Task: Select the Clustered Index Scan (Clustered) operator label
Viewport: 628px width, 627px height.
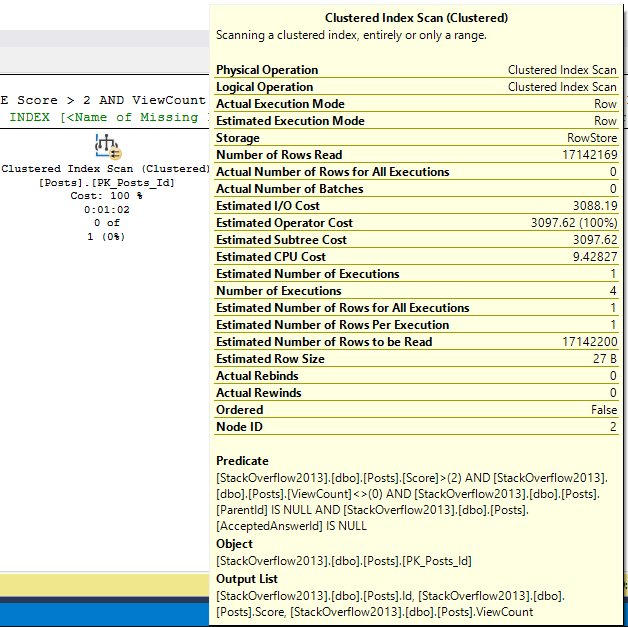Action: point(104,169)
